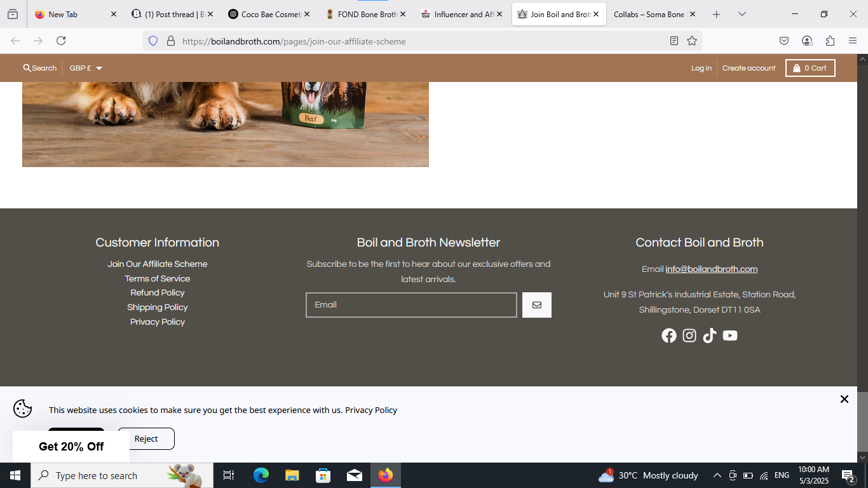This screenshot has width=868, height=488.
Task: Switch to the Post thread tab
Action: tap(172, 14)
